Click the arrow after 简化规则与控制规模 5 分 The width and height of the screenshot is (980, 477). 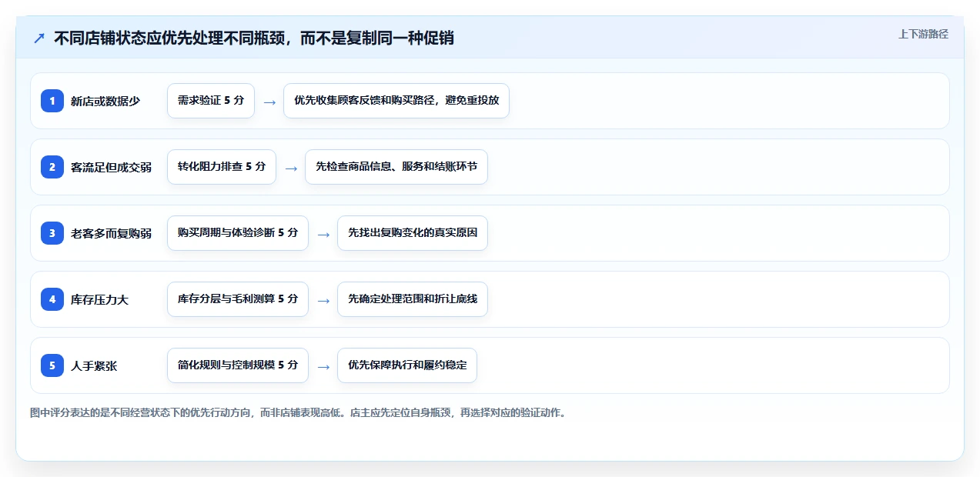coord(323,366)
